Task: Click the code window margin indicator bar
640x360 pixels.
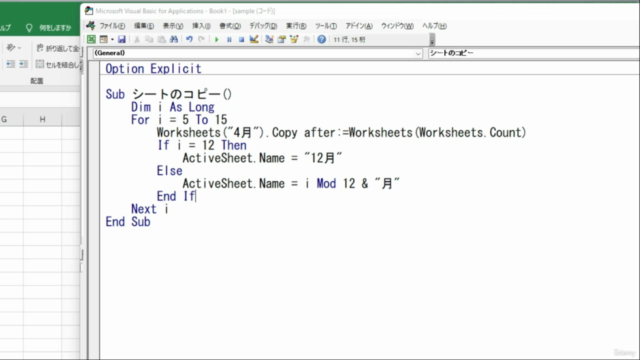Action: tap(94, 210)
